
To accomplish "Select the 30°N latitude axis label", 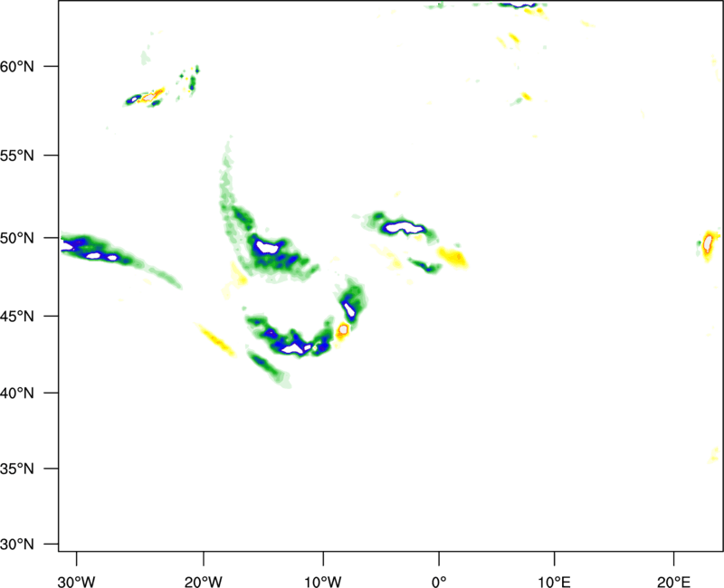I will 17,545.
